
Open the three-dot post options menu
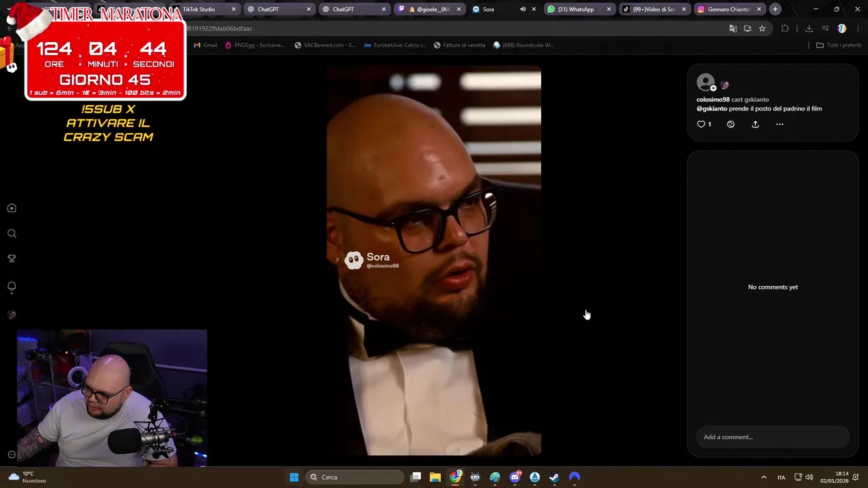[x=779, y=124]
